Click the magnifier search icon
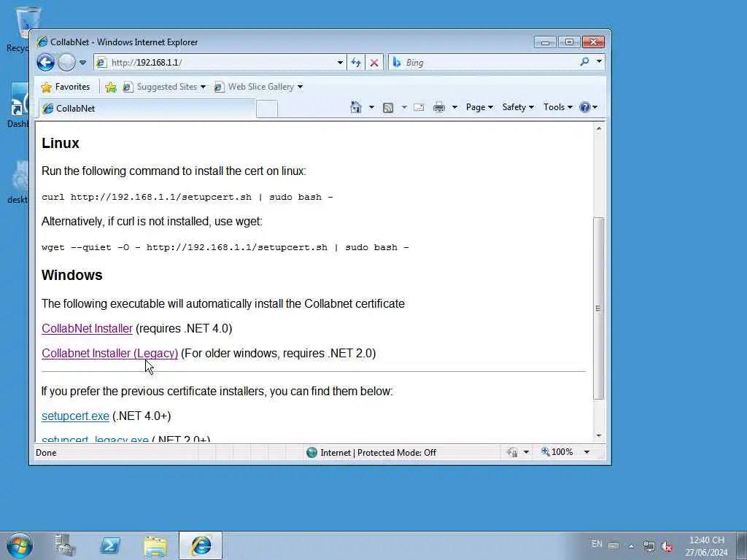Screen dimensions: 747x560 584,62
